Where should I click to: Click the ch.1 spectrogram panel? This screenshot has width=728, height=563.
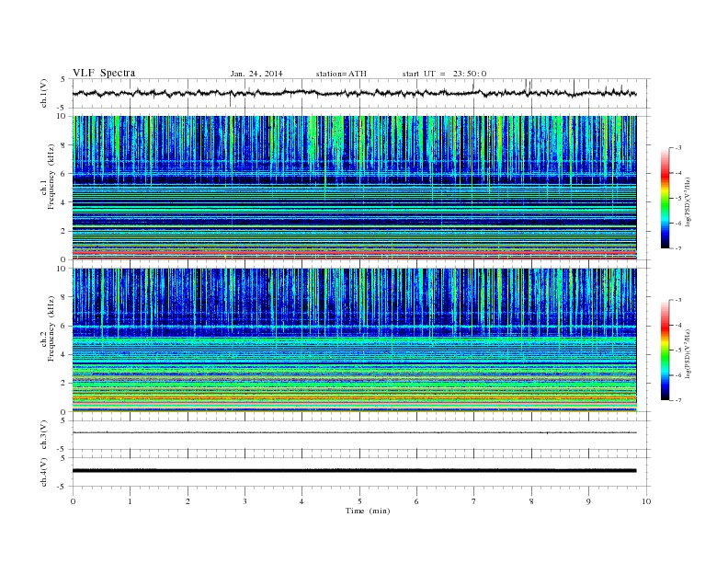click(354, 188)
